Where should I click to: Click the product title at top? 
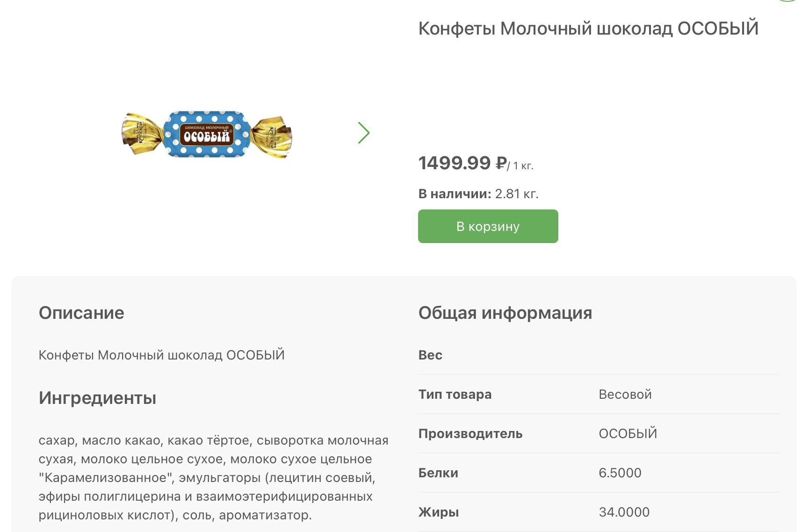[588, 29]
